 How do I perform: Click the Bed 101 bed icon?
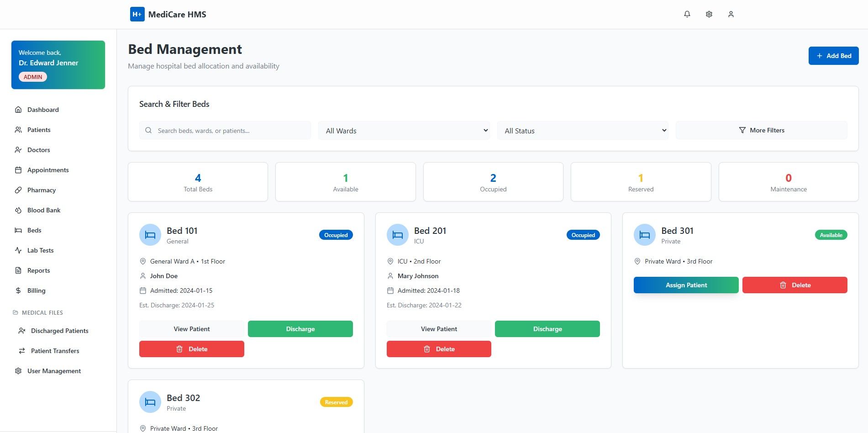click(x=150, y=235)
